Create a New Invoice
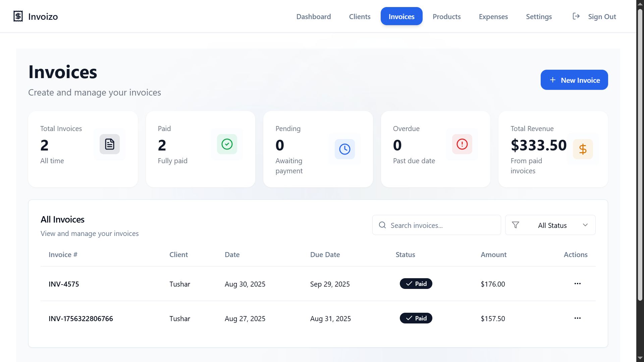 point(574,80)
